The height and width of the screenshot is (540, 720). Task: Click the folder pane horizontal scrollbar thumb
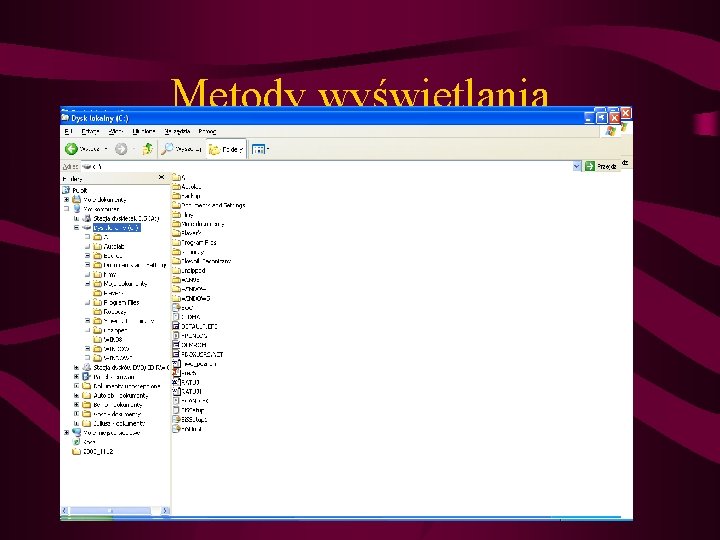pos(110,510)
